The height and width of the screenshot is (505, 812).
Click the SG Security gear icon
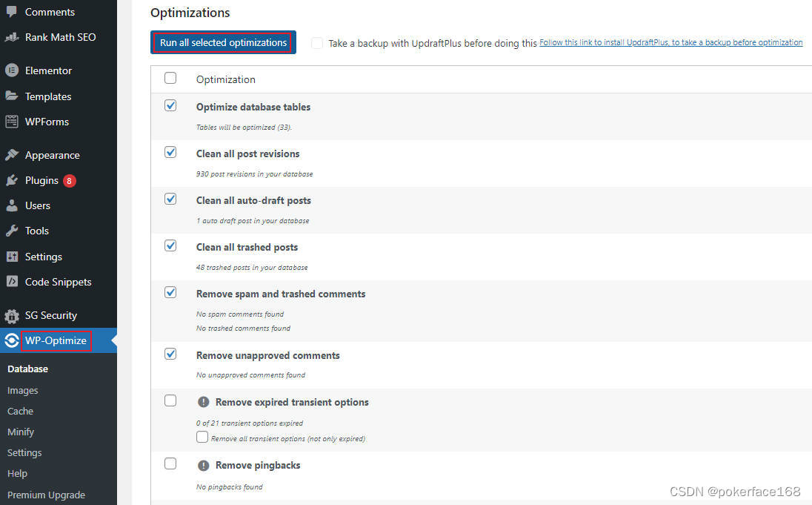12,316
